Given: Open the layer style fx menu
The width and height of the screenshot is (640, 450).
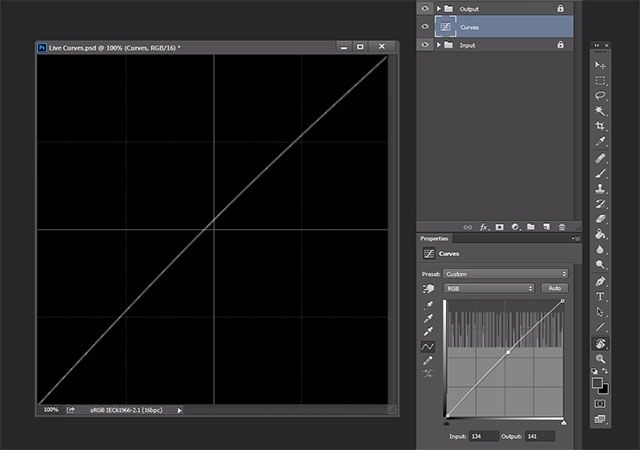Looking at the screenshot, I should tap(484, 227).
